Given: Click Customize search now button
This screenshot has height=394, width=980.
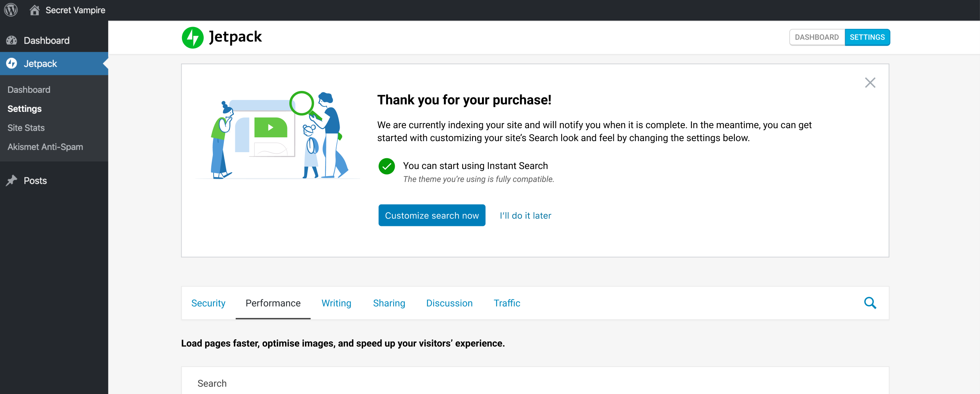Looking at the screenshot, I should tap(432, 215).
